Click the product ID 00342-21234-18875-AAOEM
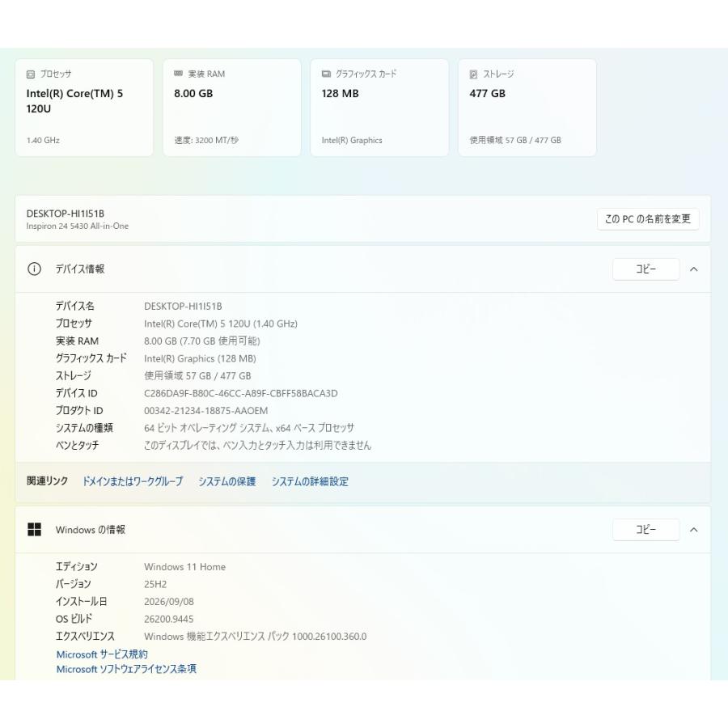This screenshot has width=728, height=728. [x=206, y=411]
